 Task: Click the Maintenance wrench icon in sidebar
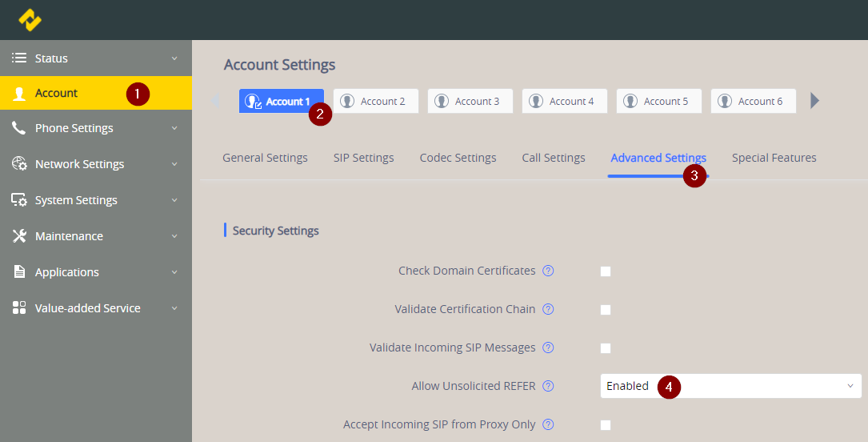[x=19, y=236]
